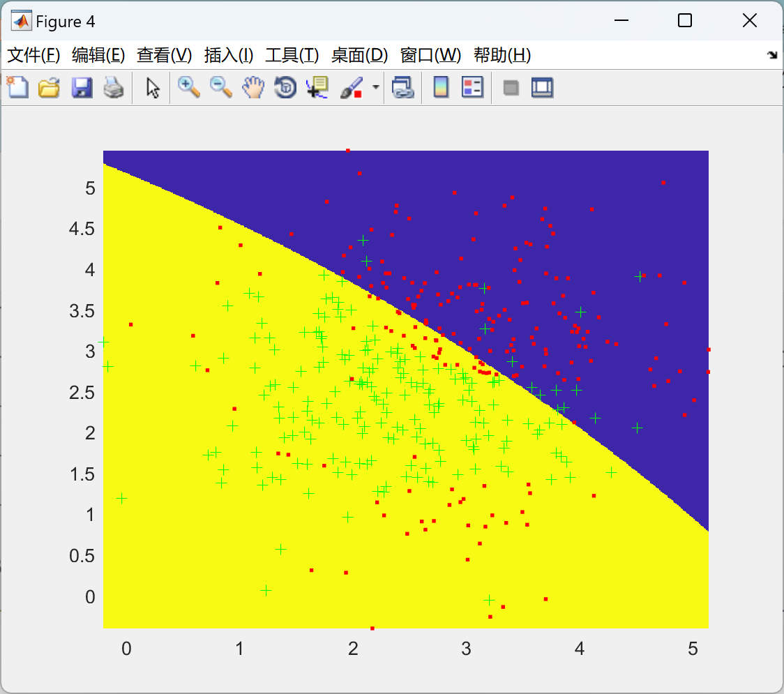Open the 帮助(H) menu
Viewport: 784px width, 694px height.
(502, 55)
